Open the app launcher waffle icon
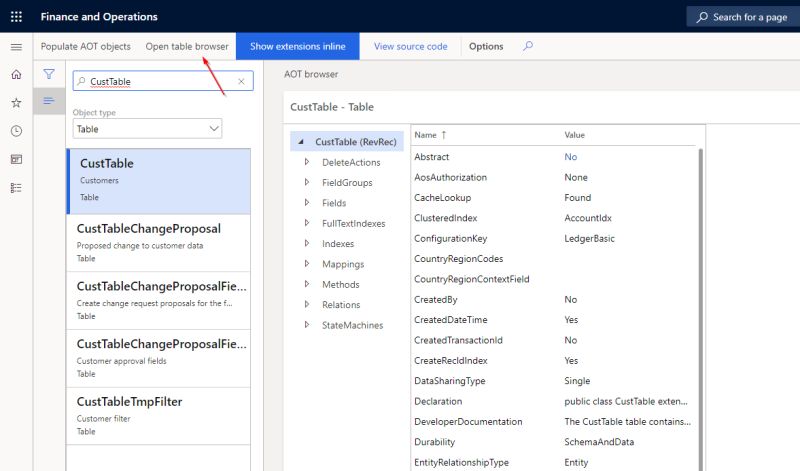 click(16, 16)
